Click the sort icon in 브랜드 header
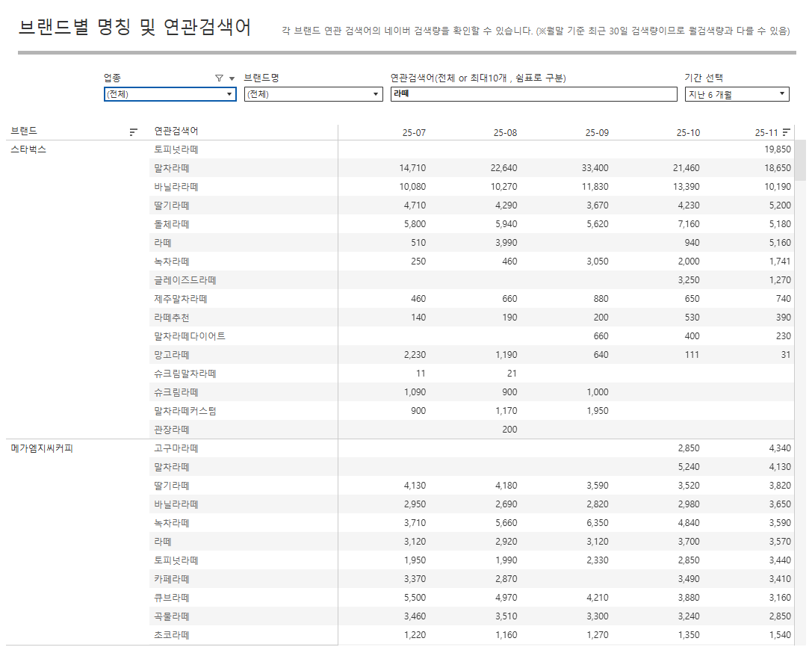This screenshot has width=812, height=653. 134,132
